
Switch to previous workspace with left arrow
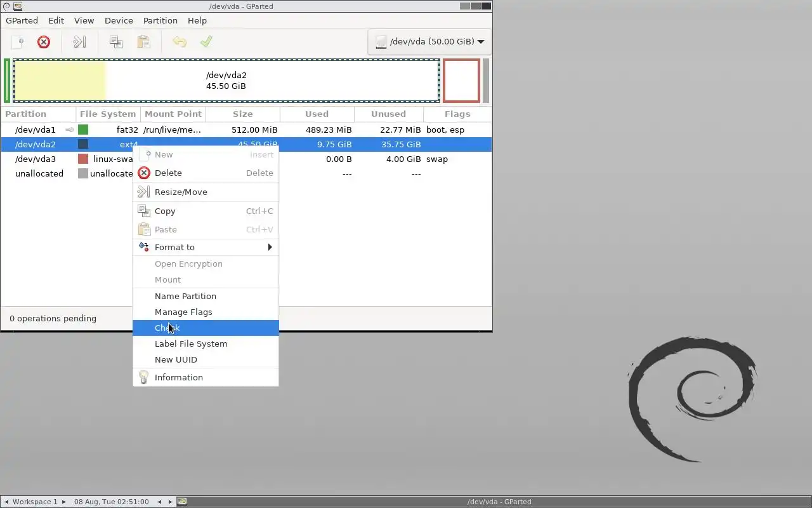(6, 502)
